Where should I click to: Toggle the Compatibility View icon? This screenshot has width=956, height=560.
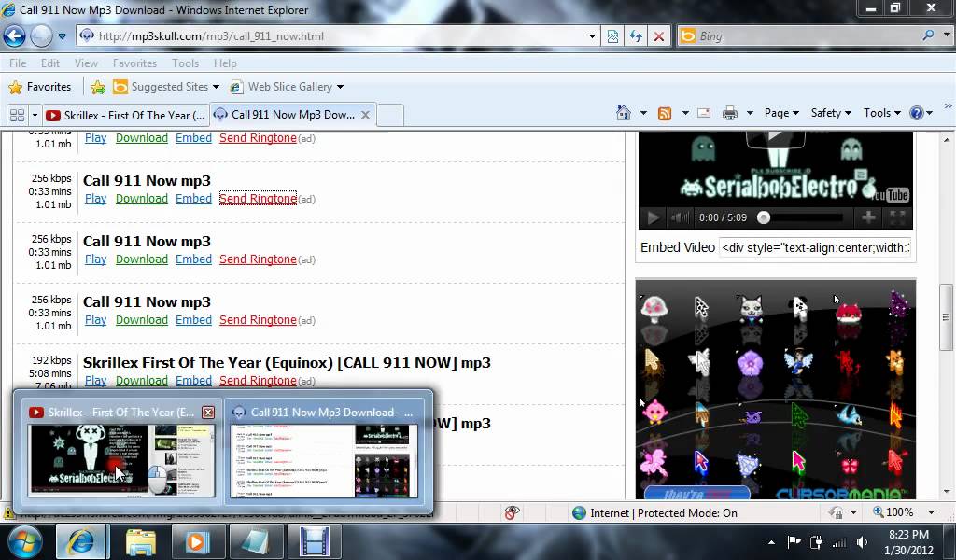(x=612, y=36)
